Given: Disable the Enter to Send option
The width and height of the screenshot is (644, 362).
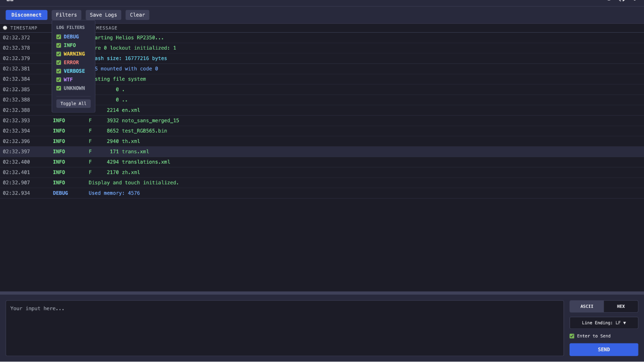Looking at the screenshot, I should coord(572,336).
